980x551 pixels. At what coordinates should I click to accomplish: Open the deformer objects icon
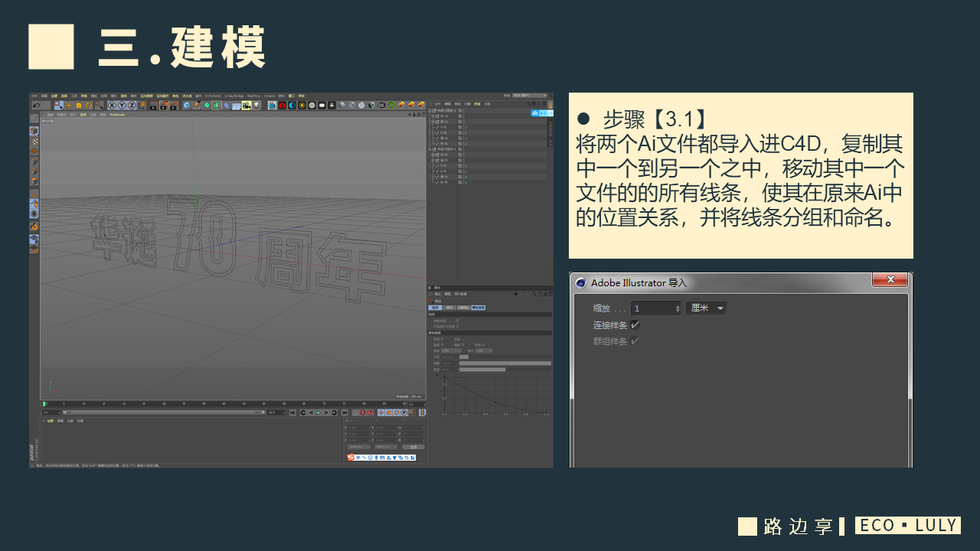tap(226, 106)
